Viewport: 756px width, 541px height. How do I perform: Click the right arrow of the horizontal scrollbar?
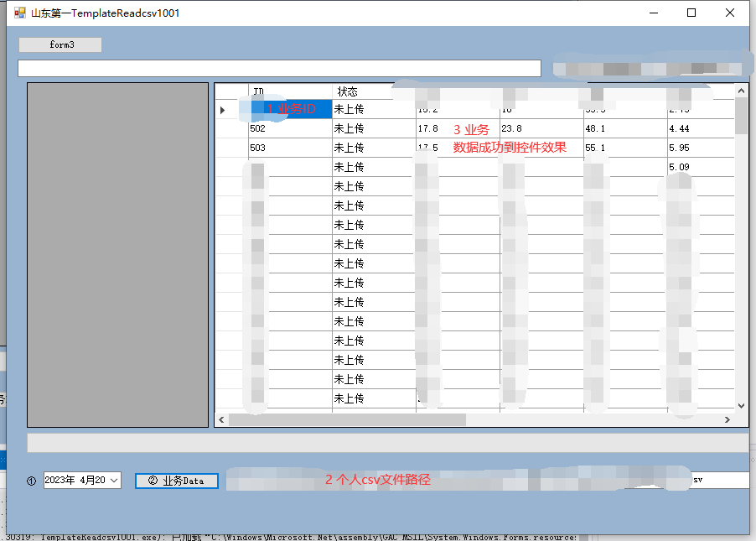[728, 419]
